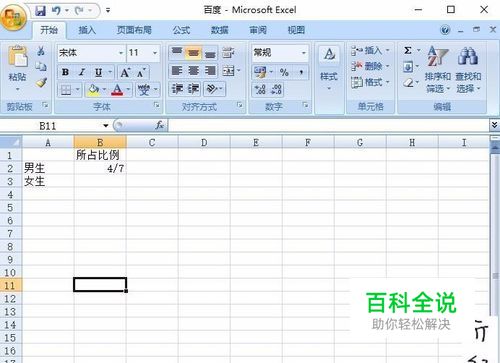Click the AutoSum sigma icon
The width and height of the screenshot is (500, 363).
[x=408, y=50]
